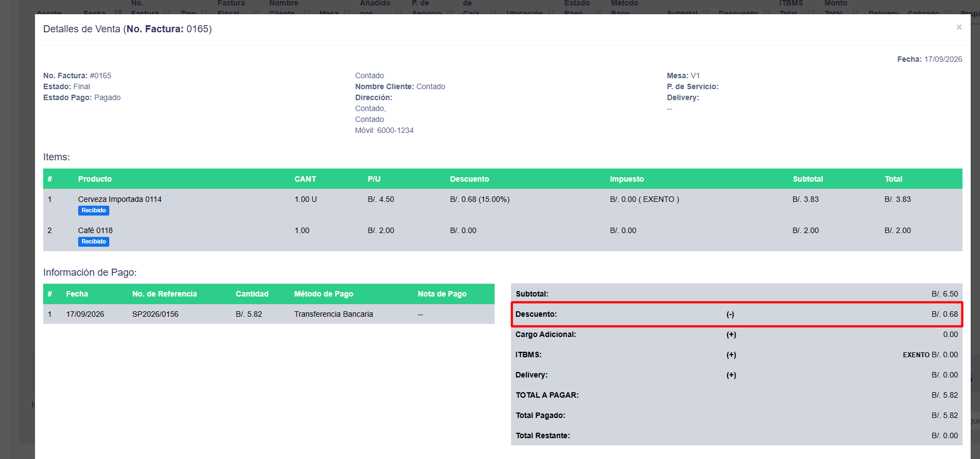
Task: Select product name Cerveza Importada 0114
Action: pos(120,199)
